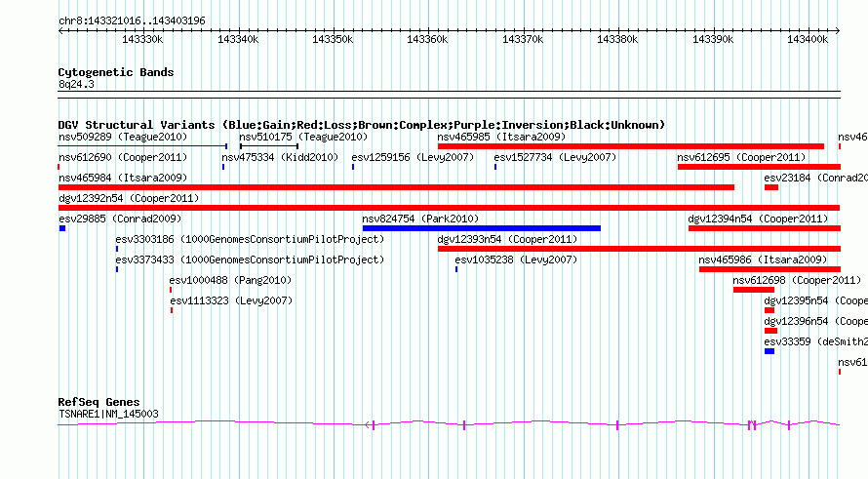Click the chr8:143321016..143403196 coordinate label
Screen dimensions: 868x479
click(132, 20)
